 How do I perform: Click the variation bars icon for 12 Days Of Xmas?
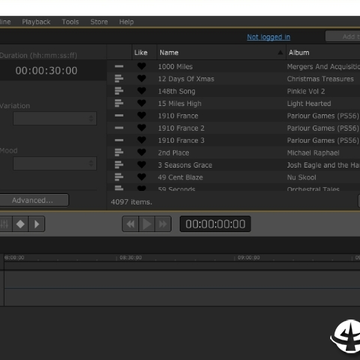point(119,79)
